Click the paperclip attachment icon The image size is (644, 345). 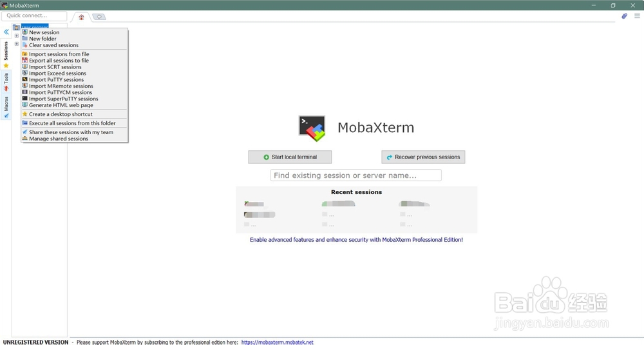click(624, 16)
